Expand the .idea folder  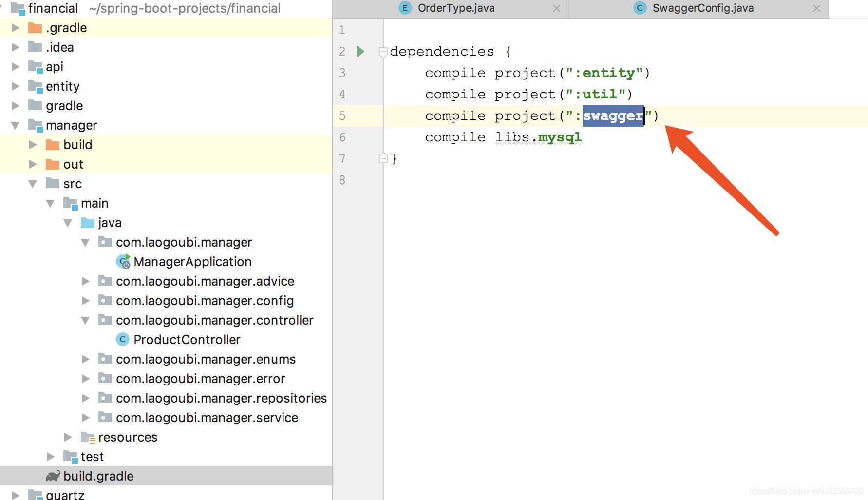pos(15,47)
